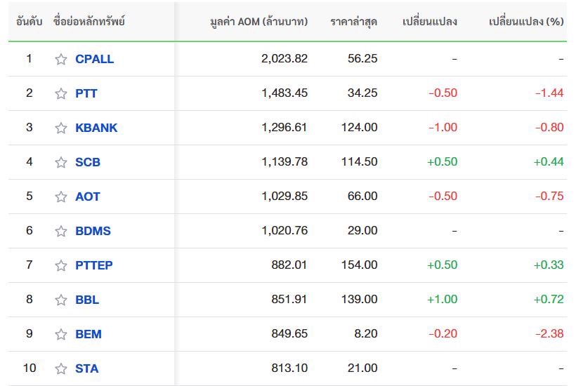This screenshot has width=588, height=386.
Task: Add CPALL to favorites with star icon
Action: pos(60,59)
